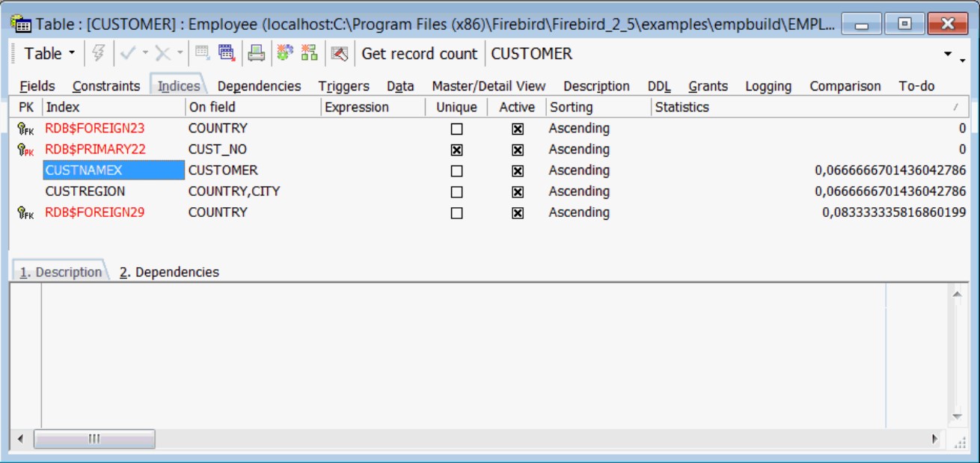This screenshot has width=980, height=463.
Task: Open the Table dropdown menu
Action: point(49,54)
